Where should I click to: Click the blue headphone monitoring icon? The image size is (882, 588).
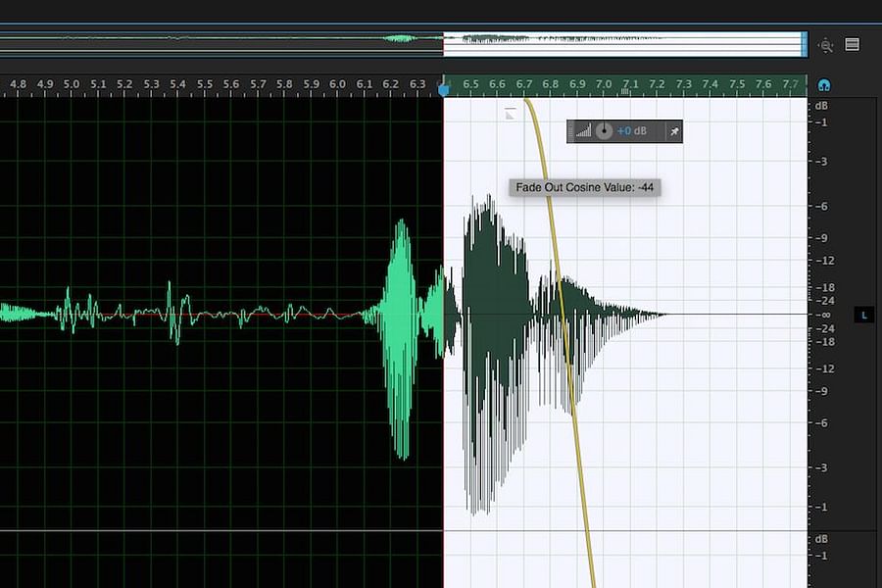(825, 85)
